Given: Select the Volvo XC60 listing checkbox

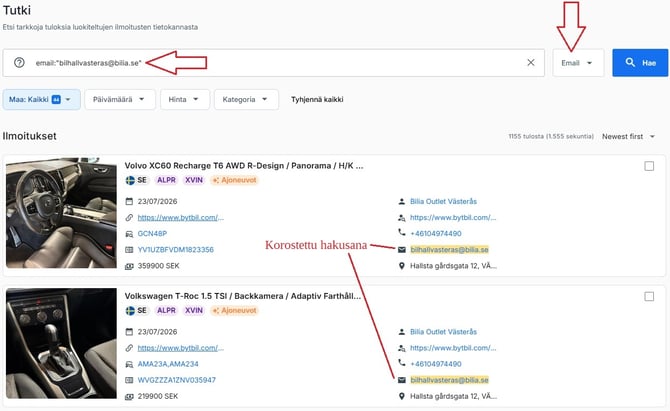Looking at the screenshot, I should click(x=649, y=166).
